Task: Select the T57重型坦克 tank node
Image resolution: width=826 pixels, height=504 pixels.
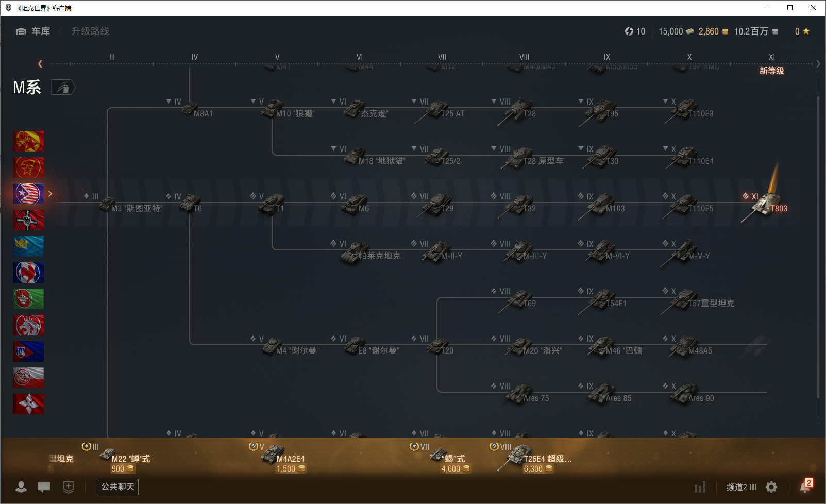Action: pos(698,301)
